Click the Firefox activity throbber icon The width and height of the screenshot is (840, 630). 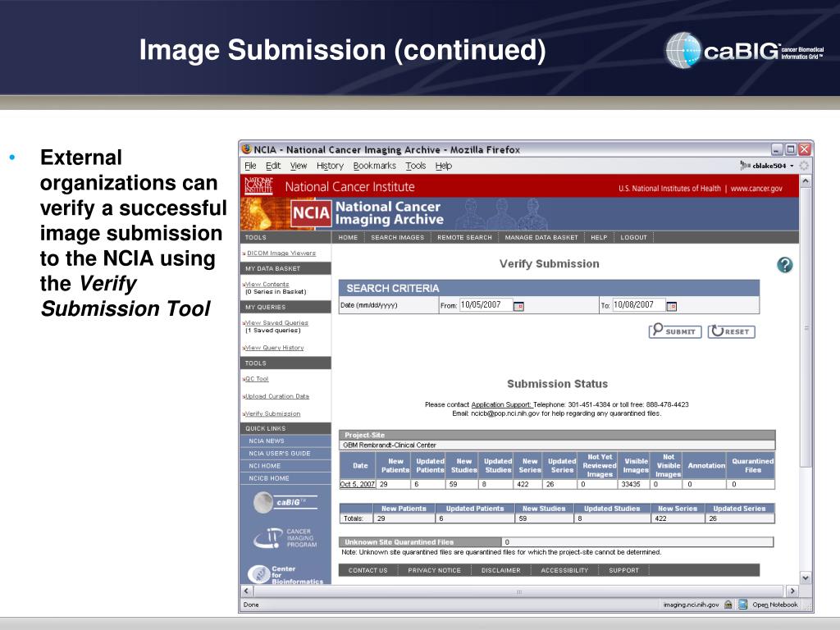coord(804,166)
